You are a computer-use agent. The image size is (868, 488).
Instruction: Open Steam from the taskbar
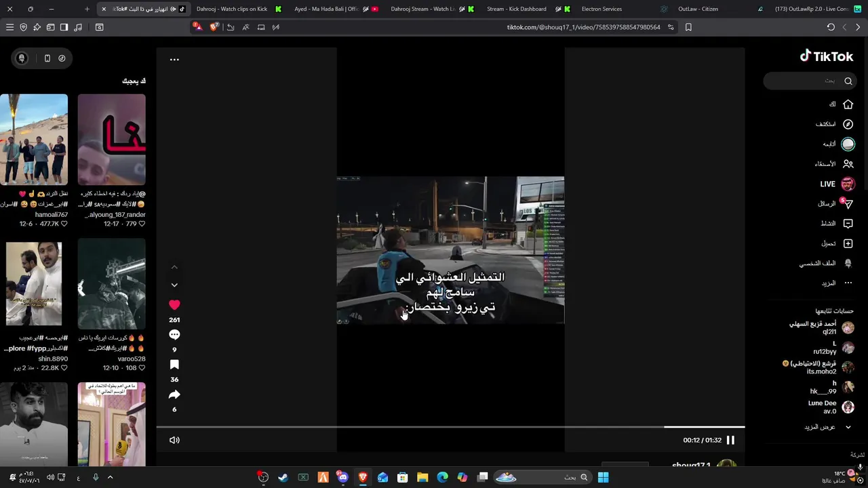click(283, 477)
